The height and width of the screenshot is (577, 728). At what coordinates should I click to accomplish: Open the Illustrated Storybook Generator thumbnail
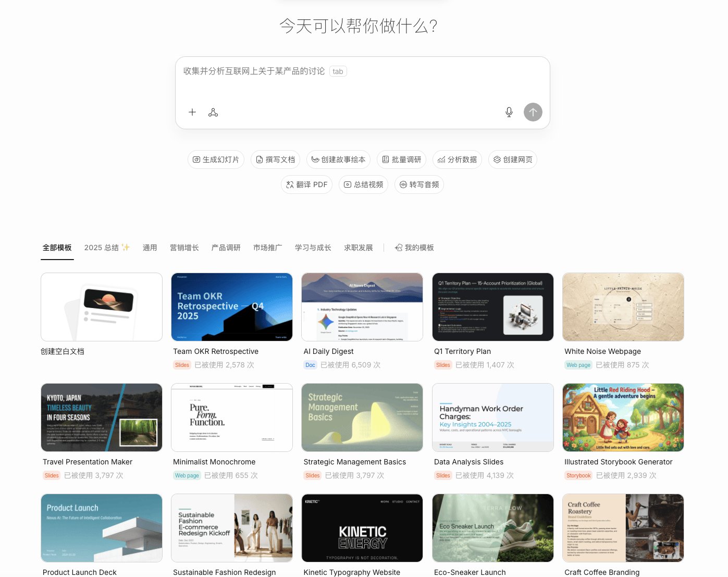623,418
